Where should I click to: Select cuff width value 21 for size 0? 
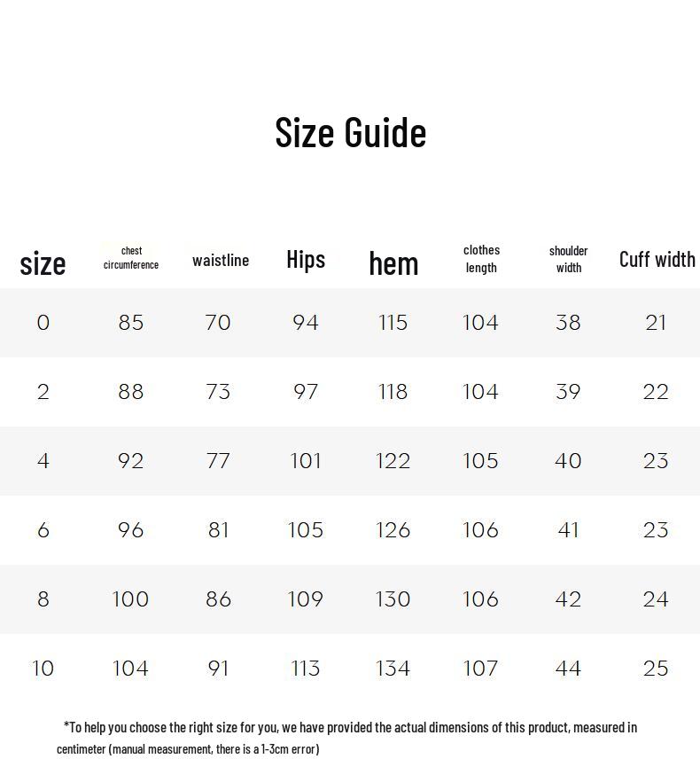[656, 323]
